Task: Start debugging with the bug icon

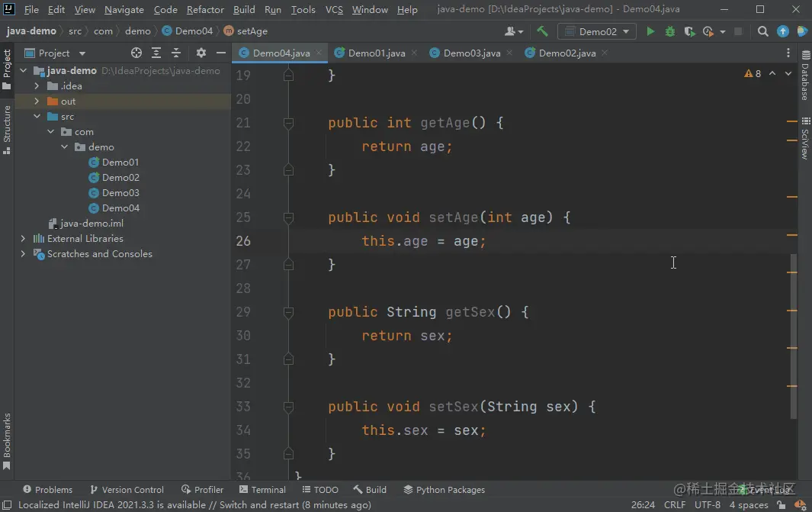Action: [x=670, y=31]
